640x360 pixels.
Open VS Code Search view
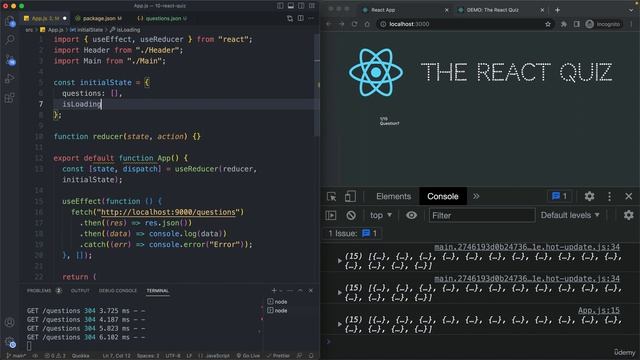10,40
